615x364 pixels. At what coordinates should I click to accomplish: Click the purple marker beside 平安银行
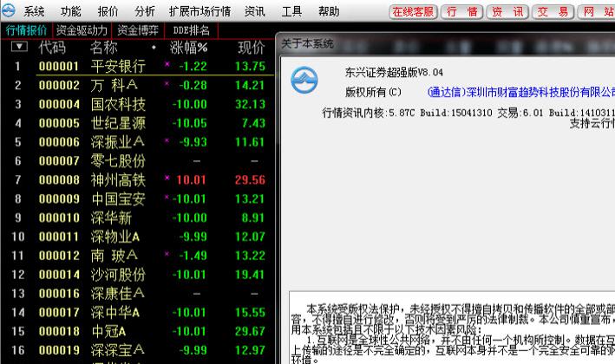[x=167, y=63]
